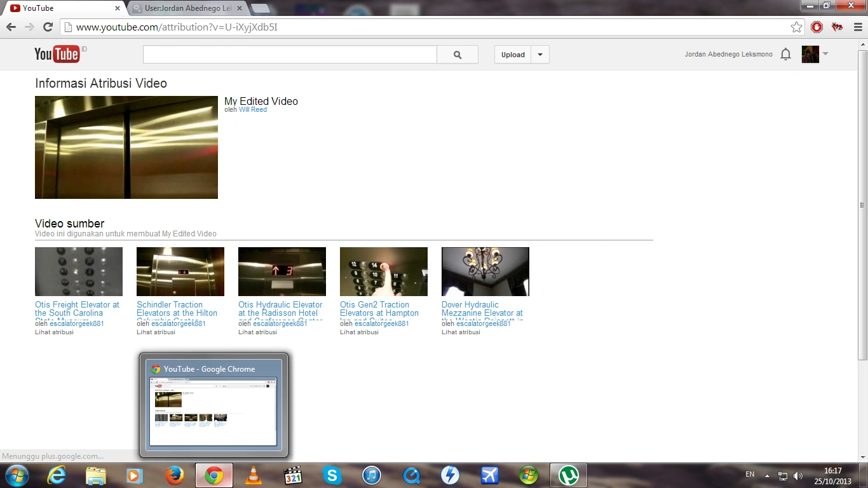Viewport: 868px width, 488px height.
Task: Click the chandelier thumbnail for Dover Hydraulic
Action: 485,271
